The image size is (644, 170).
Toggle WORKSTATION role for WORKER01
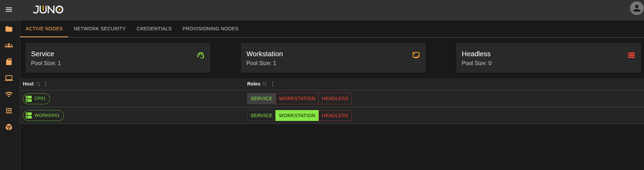[x=297, y=115]
